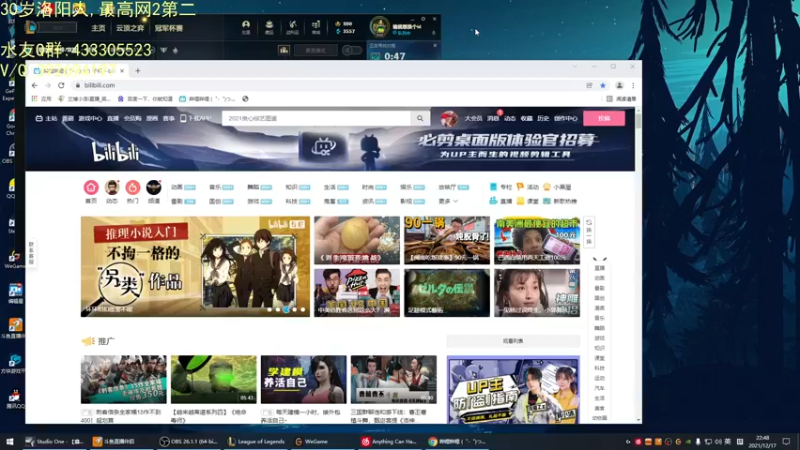Open the 主页 tab in League client

[98, 28]
